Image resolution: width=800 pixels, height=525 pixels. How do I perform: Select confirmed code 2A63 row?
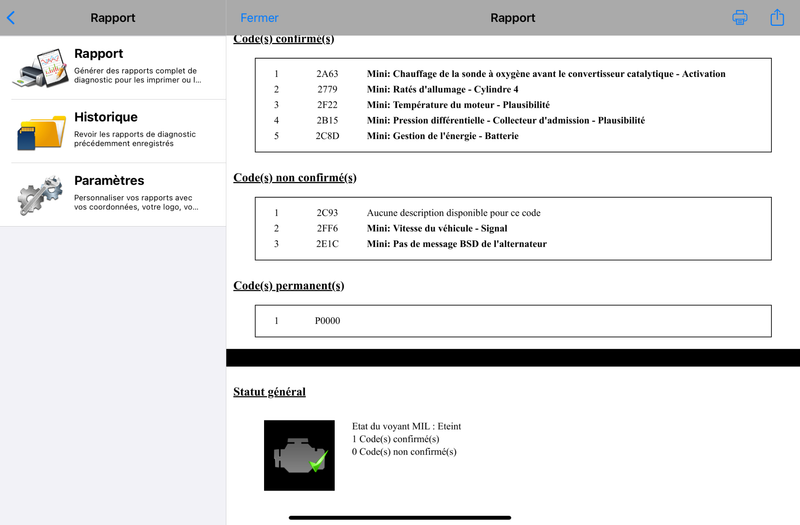coord(513,74)
